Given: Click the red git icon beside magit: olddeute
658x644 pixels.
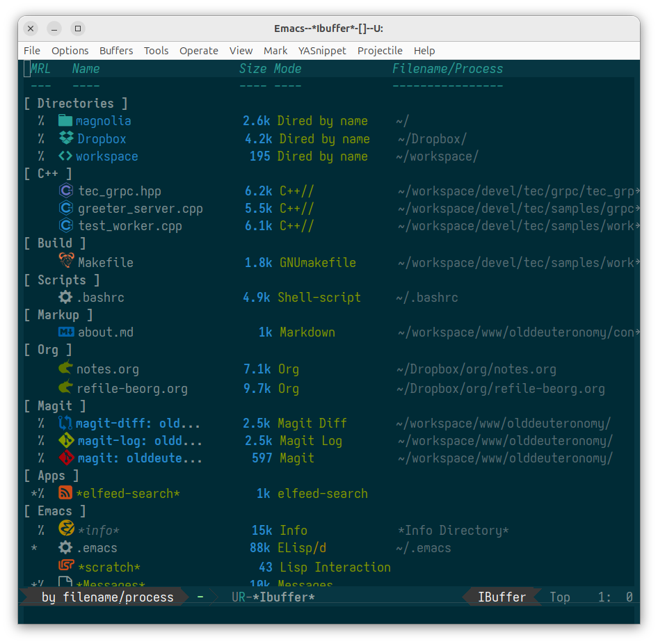Looking at the screenshot, I should pos(66,458).
